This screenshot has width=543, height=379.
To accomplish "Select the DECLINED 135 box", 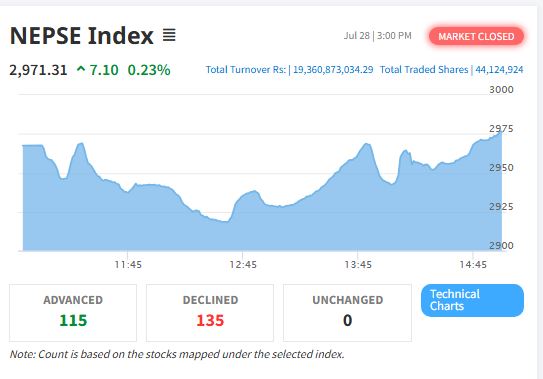I will click(210, 313).
